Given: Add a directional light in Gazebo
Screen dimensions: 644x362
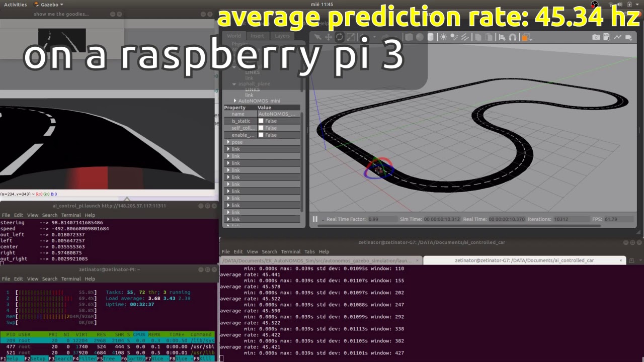Looking at the screenshot, I should tap(465, 37).
